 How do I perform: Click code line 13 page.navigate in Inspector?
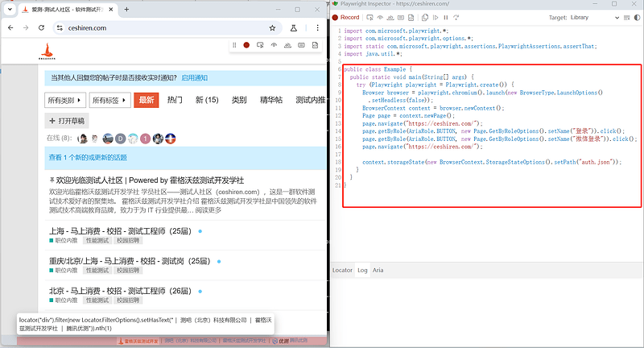click(x=422, y=123)
